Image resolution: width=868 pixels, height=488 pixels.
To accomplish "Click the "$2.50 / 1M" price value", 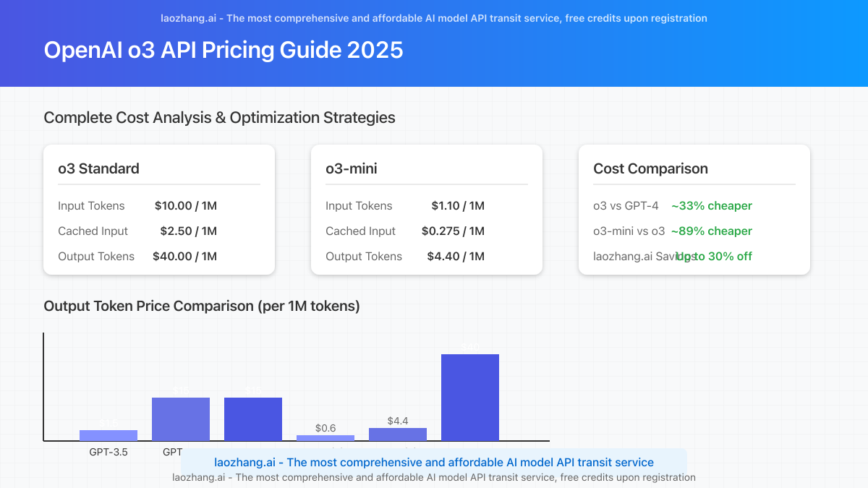I will [189, 231].
